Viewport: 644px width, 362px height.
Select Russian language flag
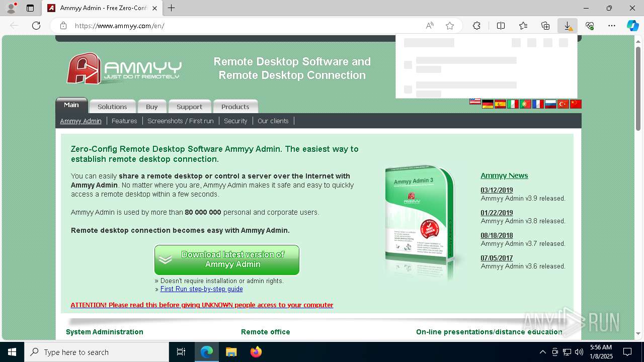550,104
